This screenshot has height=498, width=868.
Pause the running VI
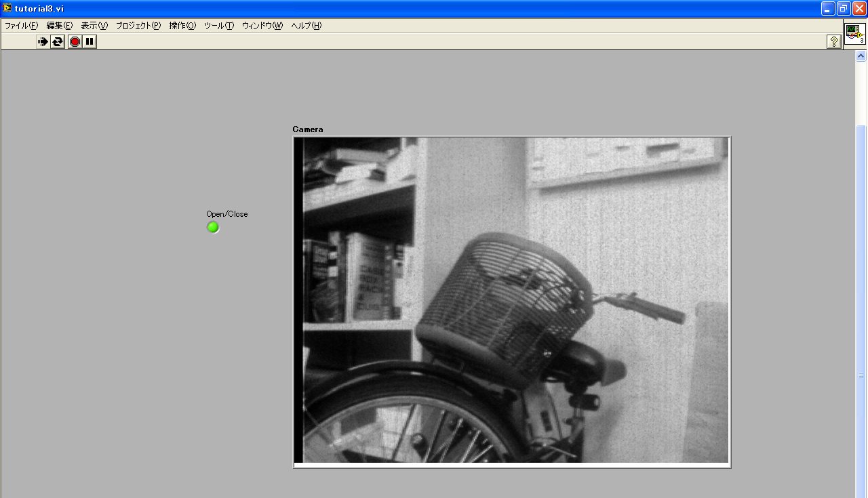pos(90,42)
